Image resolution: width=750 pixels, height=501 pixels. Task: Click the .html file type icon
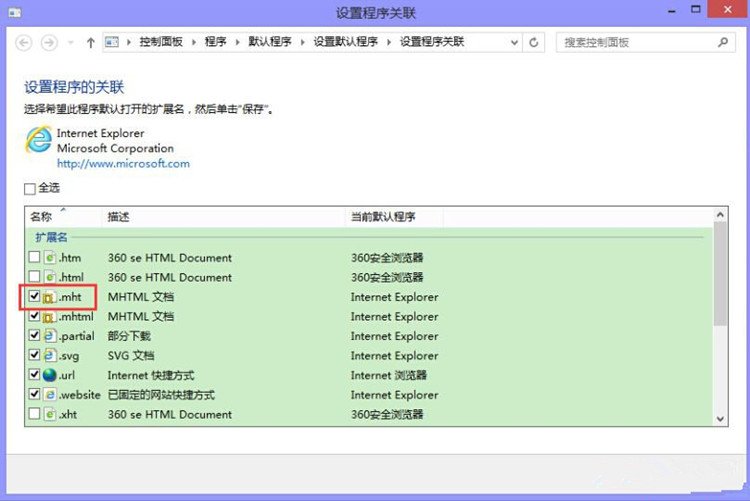50,277
